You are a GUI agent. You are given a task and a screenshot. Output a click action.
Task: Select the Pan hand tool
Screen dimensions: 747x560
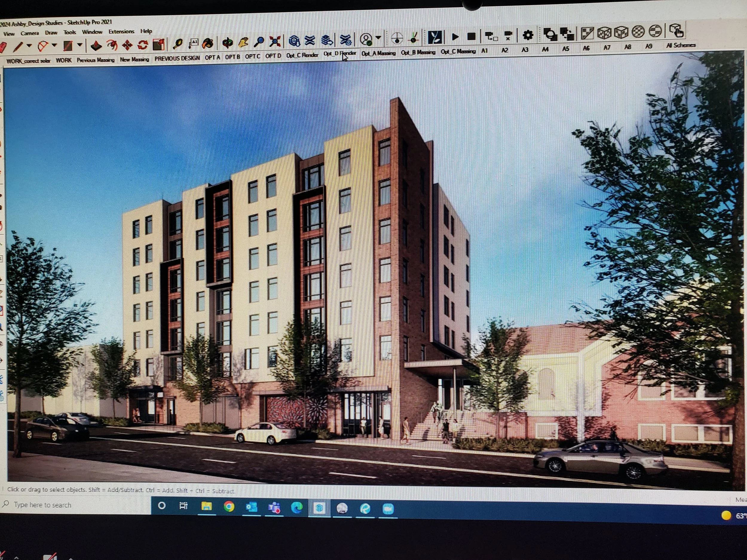click(x=244, y=42)
